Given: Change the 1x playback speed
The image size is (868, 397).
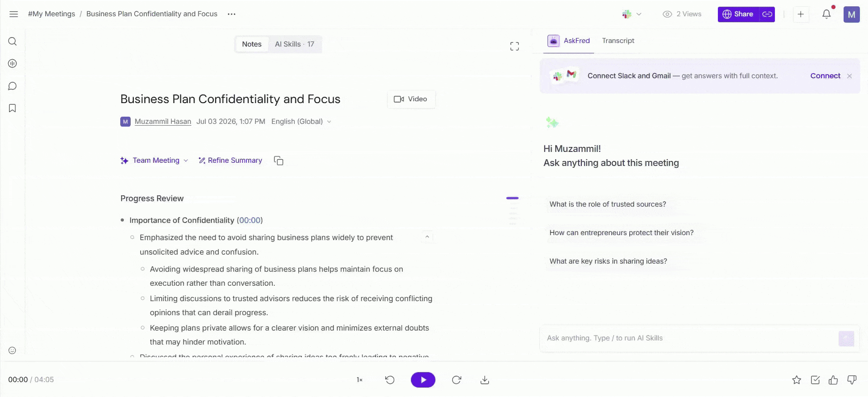Looking at the screenshot, I should (359, 380).
